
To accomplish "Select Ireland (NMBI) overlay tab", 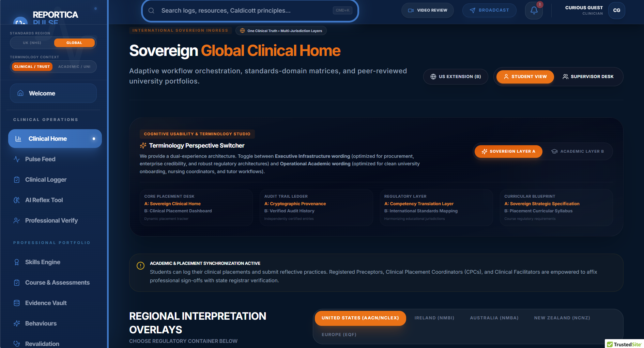I will tap(434, 318).
